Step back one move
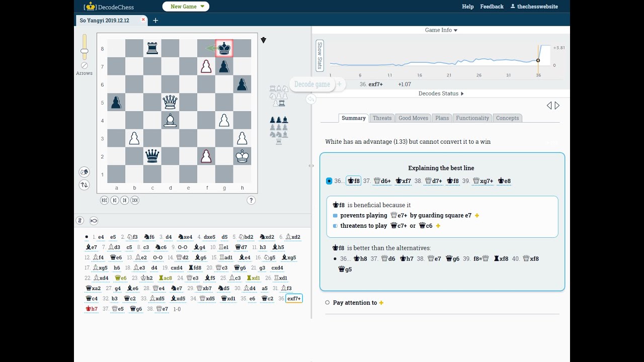This screenshot has width=644, height=362. coord(114,200)
